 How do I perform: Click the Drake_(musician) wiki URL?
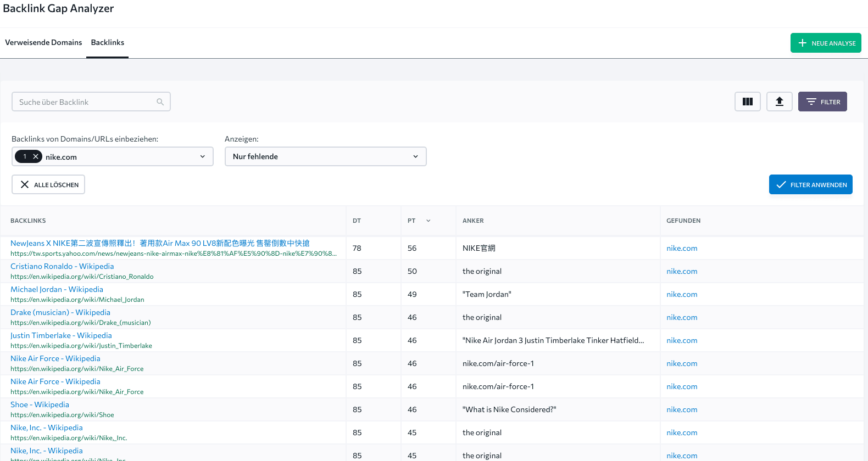(81, 323)
